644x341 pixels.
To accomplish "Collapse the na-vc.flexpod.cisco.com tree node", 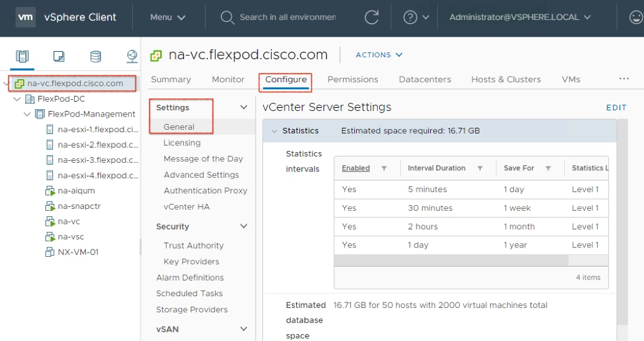I will pos(6,84).
